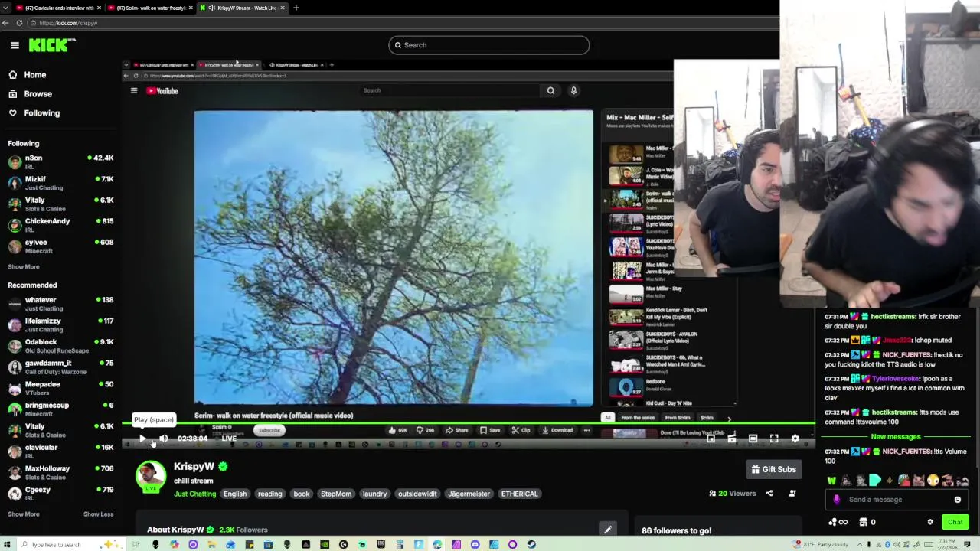Share the KrispyW stream
Screen dimensions: 980x551
pyautogui.click(x=769, y=494)
